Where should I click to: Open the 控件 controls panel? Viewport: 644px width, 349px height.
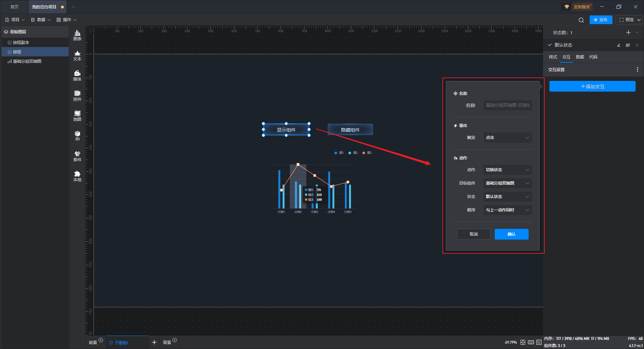point(77,96)
